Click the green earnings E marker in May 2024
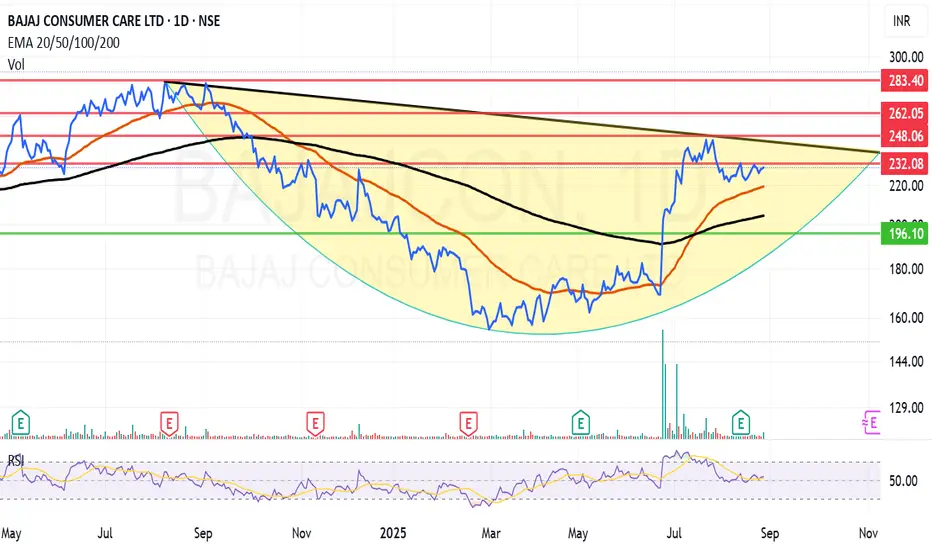This screenshot has height=550, width=932. (x=21, y=424)
